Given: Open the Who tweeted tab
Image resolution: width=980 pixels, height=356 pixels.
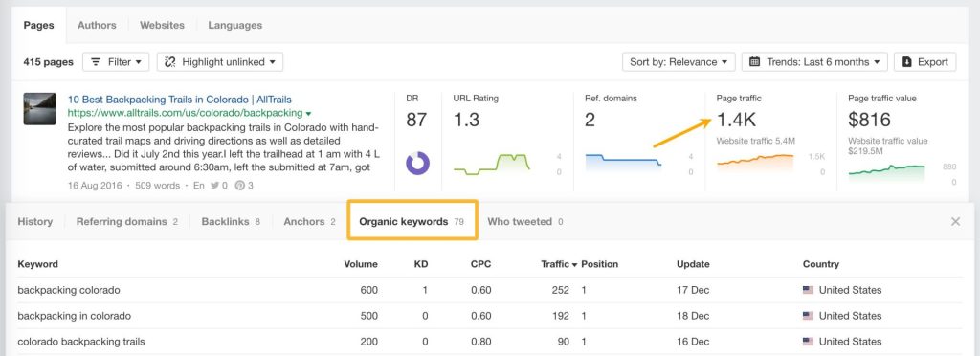Looking at the screenshot, I should coord(525,221).
